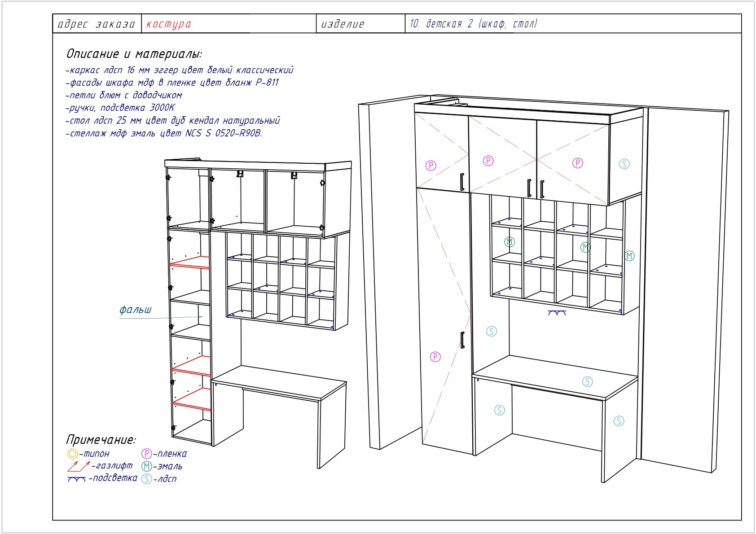Click the yellow типон legend circle
Viewport: 756px width, 534px height.
pyautogui.click(x=72, y=454)
